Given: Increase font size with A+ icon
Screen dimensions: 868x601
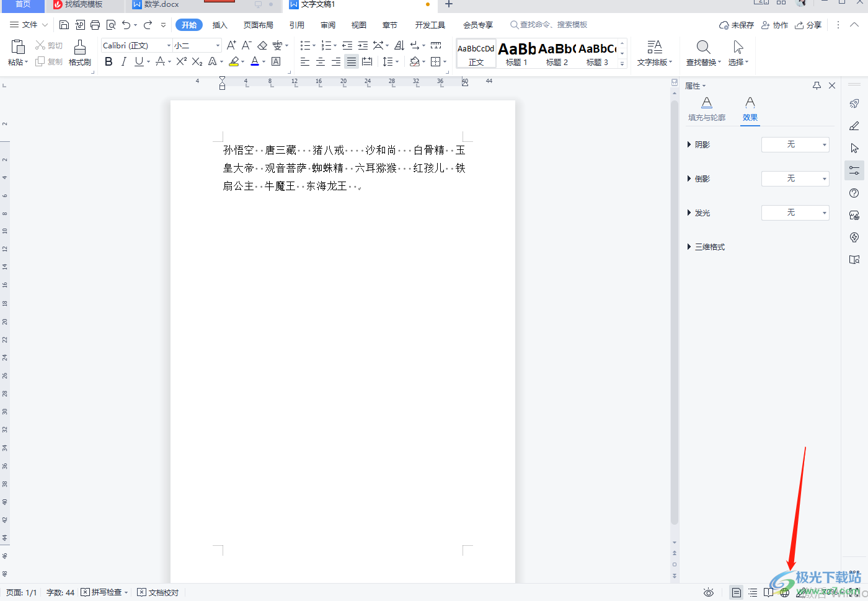Looking at the screenshot, I should (x=231, y=45).
